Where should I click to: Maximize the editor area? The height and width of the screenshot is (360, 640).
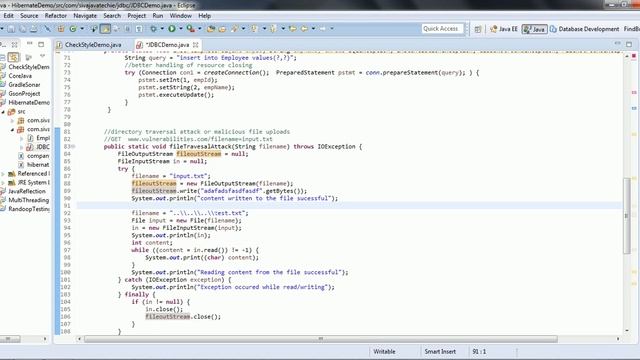629,44
